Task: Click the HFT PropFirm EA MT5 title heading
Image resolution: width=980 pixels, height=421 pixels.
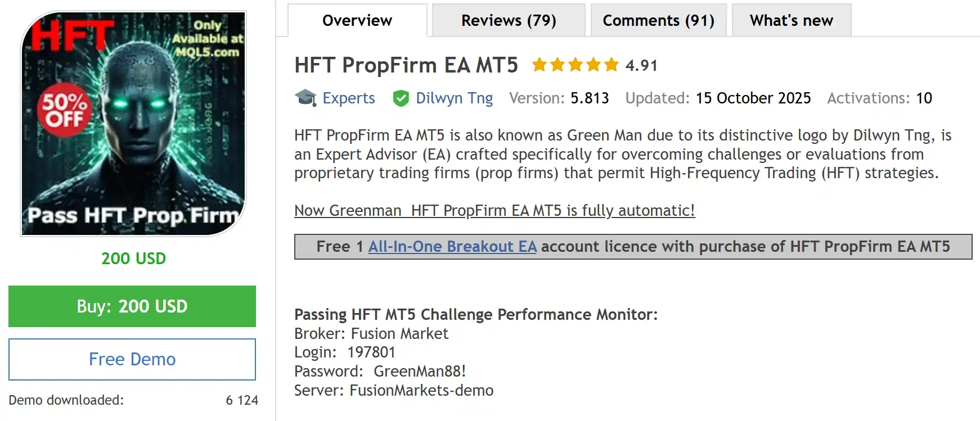Action: [406, 65]
